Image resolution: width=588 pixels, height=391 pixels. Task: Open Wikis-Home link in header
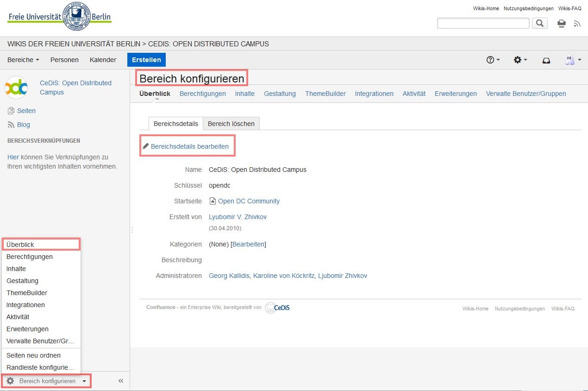[x=486, y=8]
